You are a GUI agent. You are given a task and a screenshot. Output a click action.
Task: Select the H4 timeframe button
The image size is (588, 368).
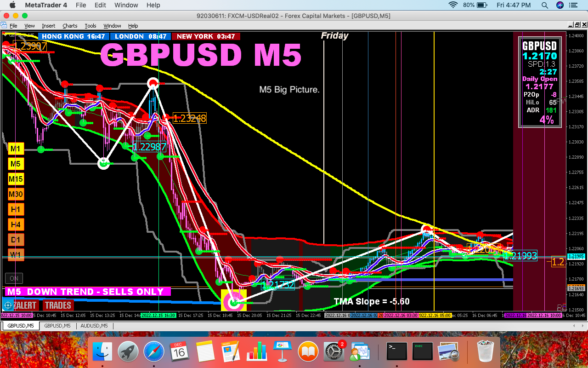click(x=16, y=224)
